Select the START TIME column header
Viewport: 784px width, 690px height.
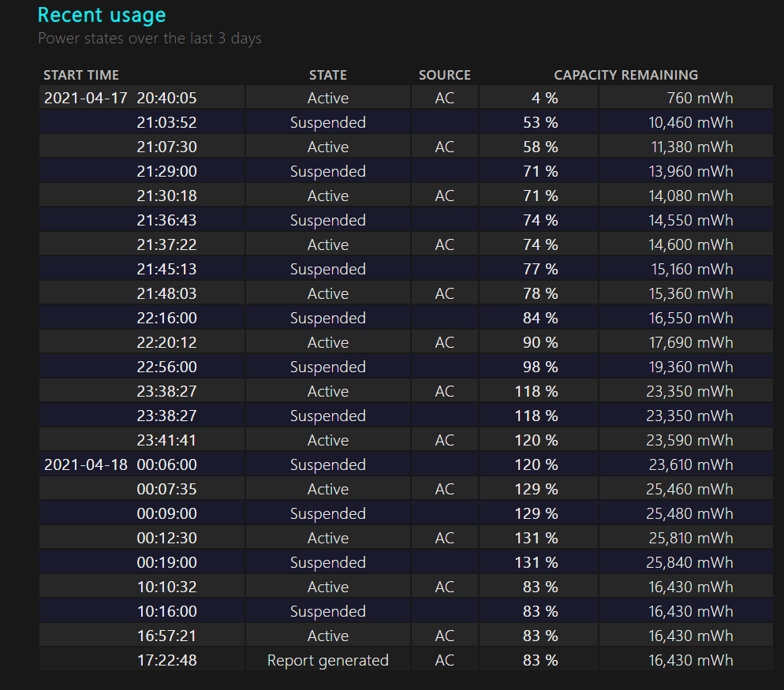tap(81, 75)
